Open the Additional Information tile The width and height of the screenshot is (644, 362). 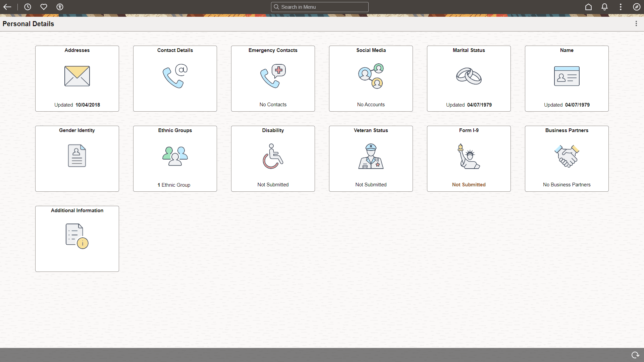click(77, 239)
